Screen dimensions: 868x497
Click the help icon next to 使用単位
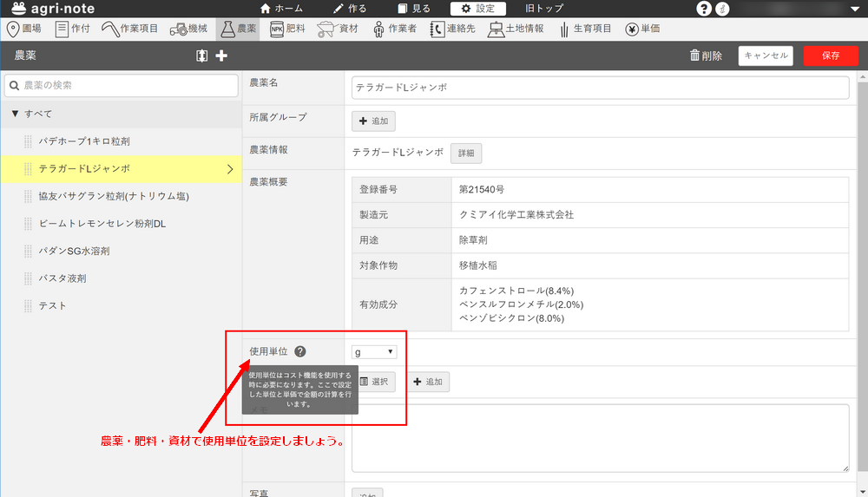pos(300,351)
